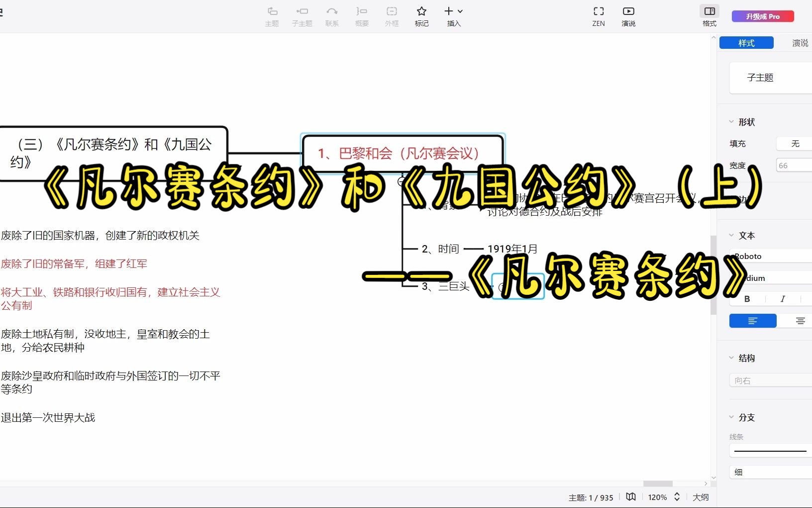This screenshot has width=812, height=508.
Task: Click the 子主题 (Subtopic) toolbar icon
Action: [x=302, y=16]
